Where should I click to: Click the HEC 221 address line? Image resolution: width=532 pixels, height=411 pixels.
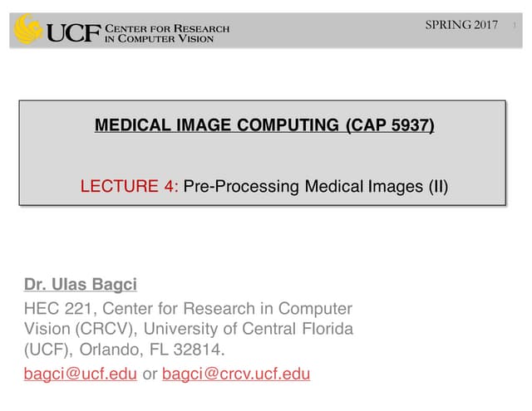(188, 308)
